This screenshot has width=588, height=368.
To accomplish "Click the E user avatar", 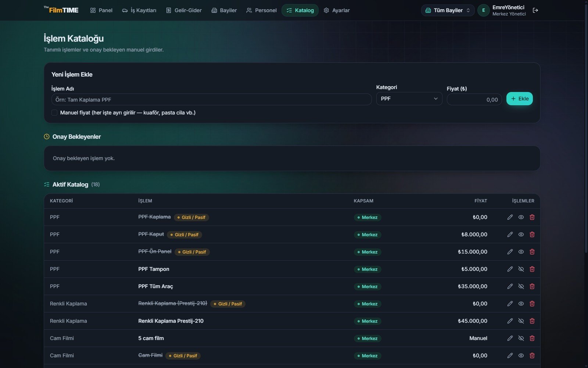I will click(x=483, y=10).
